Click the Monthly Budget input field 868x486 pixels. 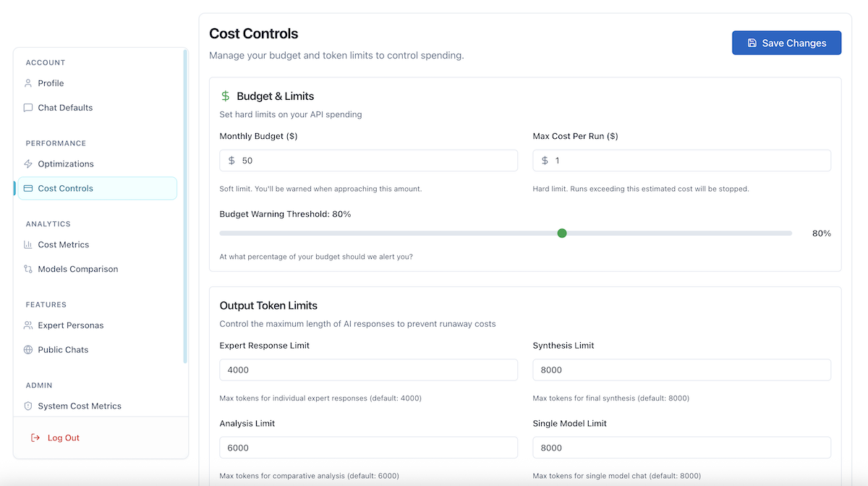coord(368,160)
